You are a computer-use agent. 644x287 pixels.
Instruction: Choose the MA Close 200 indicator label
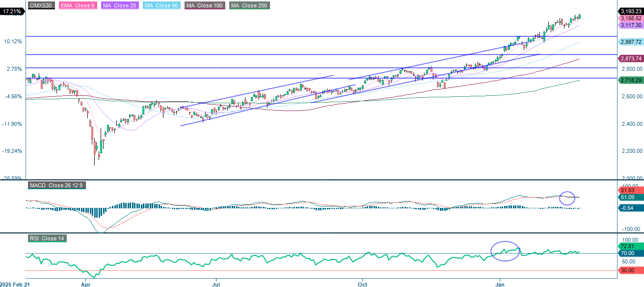pyautogui.click(x=249, y=5)
